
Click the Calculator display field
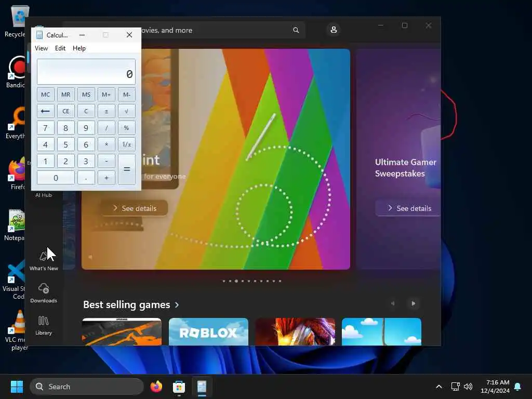click(86, 72)
